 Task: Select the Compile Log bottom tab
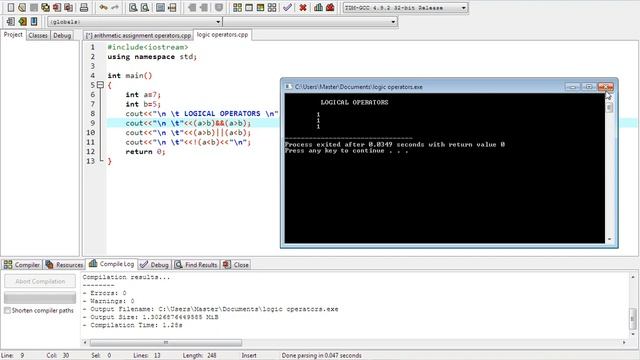pyautogui.click(x=111, y=264)
